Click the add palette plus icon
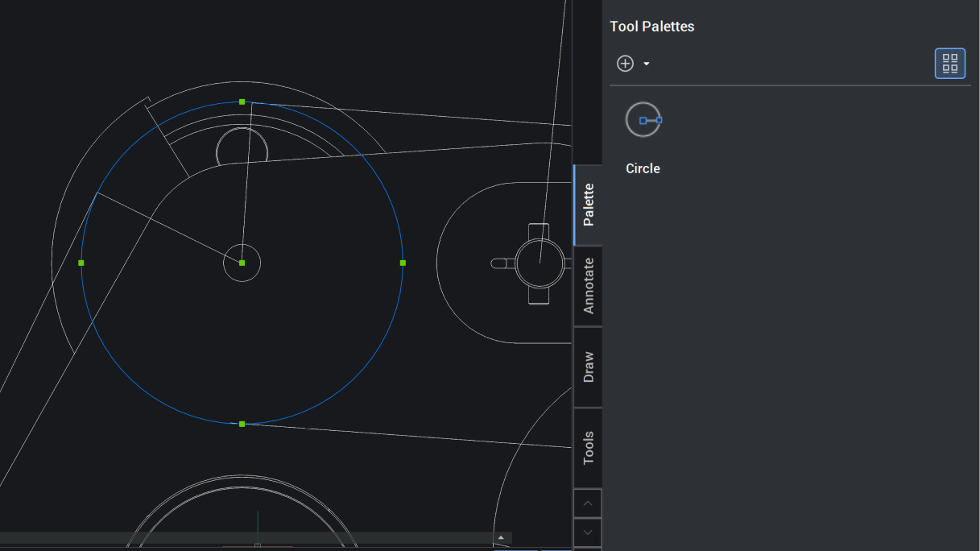980x551 pixels. (x=625, y=64)
